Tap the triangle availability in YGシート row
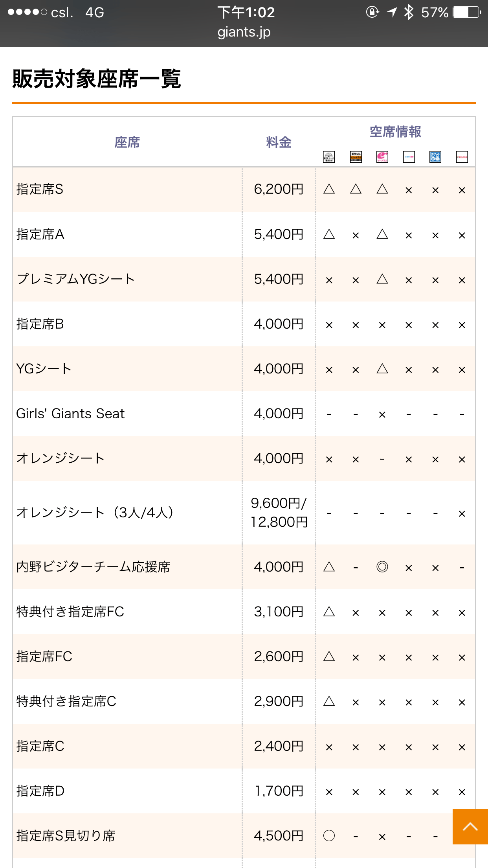The image size is (488, 868). (382, 369)
